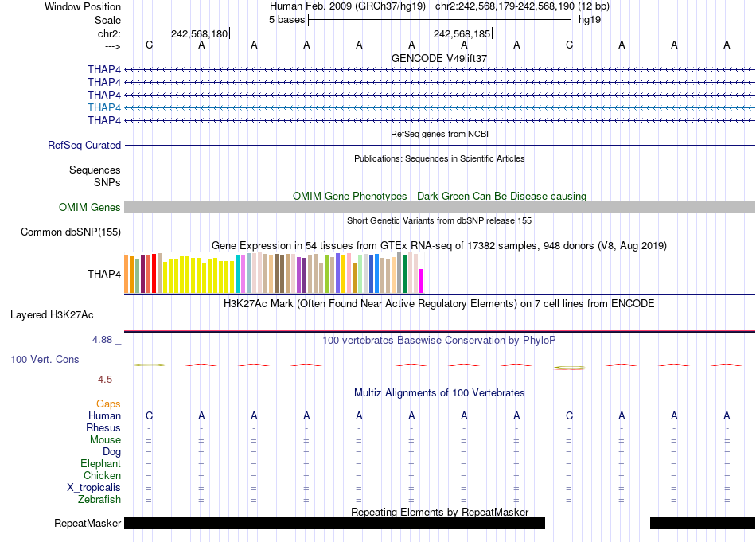Select the Elephant alignment row label
756x542 pixels.
(x=101, y=463)
